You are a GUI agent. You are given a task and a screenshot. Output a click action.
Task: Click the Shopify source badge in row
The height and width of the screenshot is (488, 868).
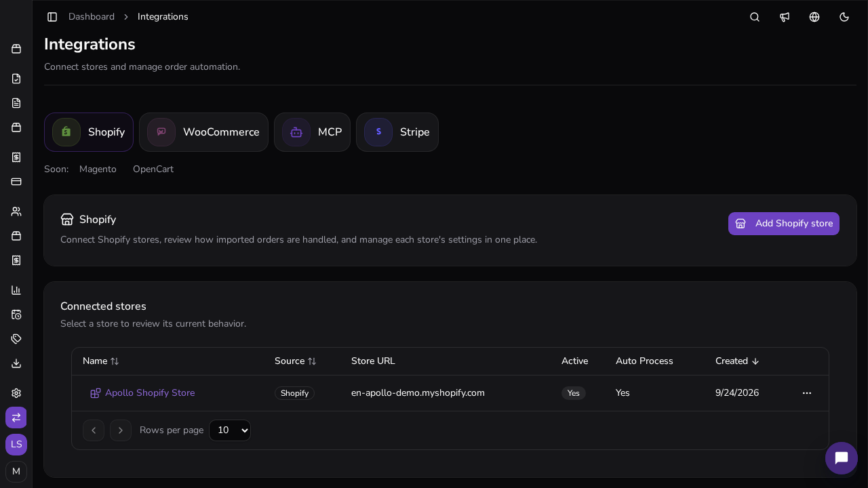click(x=294, y=393)
